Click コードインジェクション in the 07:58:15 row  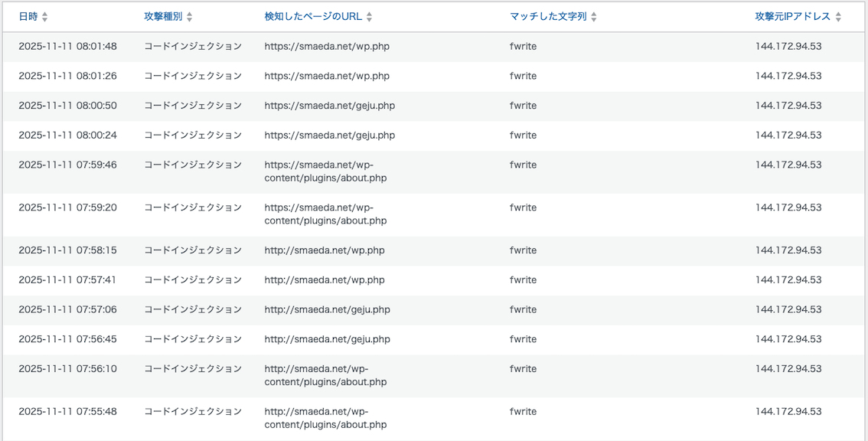[x=193, y=250]
